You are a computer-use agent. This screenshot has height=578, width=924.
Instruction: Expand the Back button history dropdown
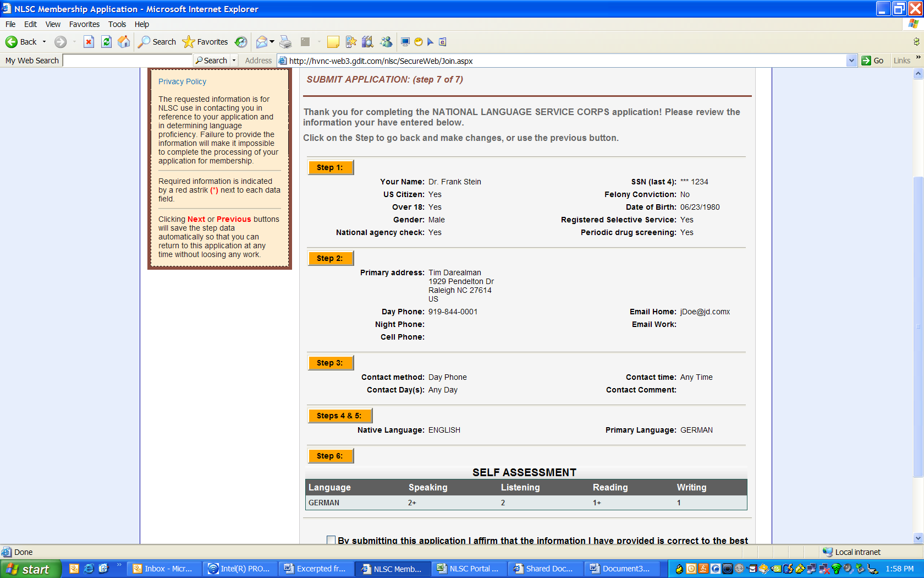coord(45,42)
